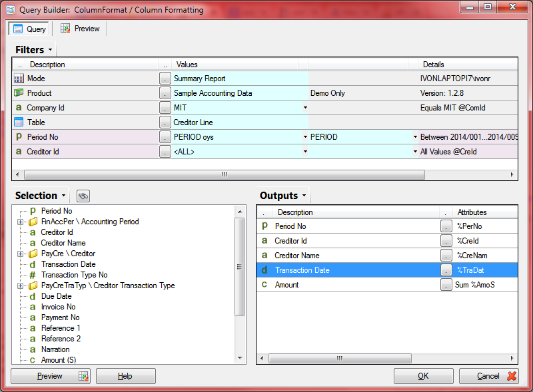
Task: Select Transaction Date in the Selection tree
Action: pos(69,264)
